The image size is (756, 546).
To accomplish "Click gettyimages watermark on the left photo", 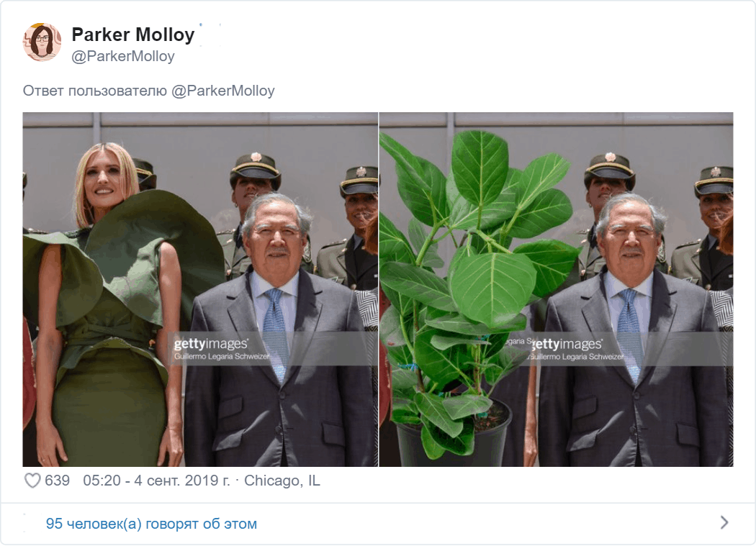I will click(x=211, y=344).
